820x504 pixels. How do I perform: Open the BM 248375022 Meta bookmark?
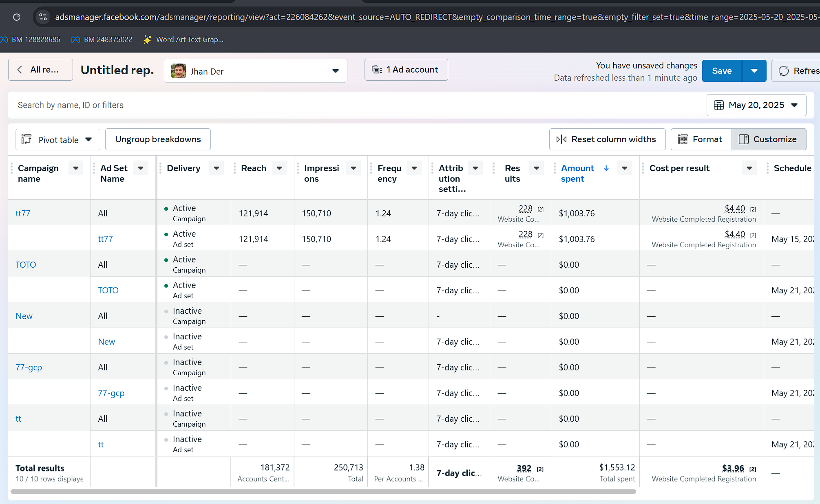(102, 40)
